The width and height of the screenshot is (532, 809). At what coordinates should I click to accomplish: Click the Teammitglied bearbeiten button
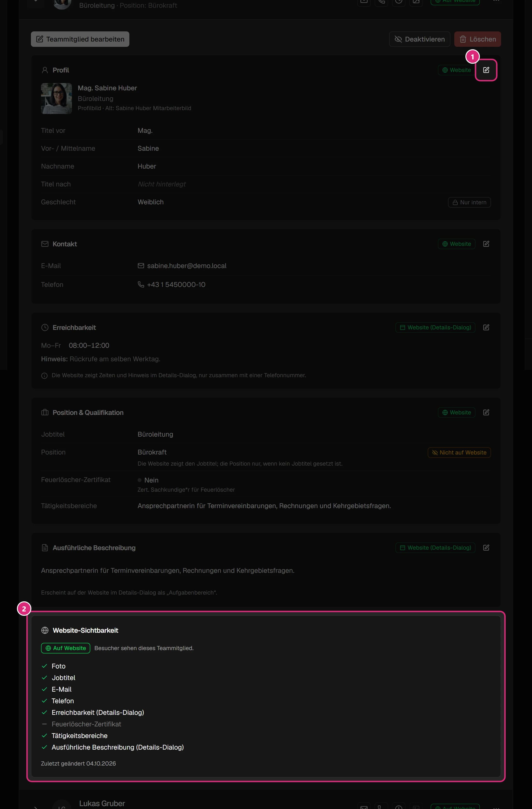coord(80,39)
